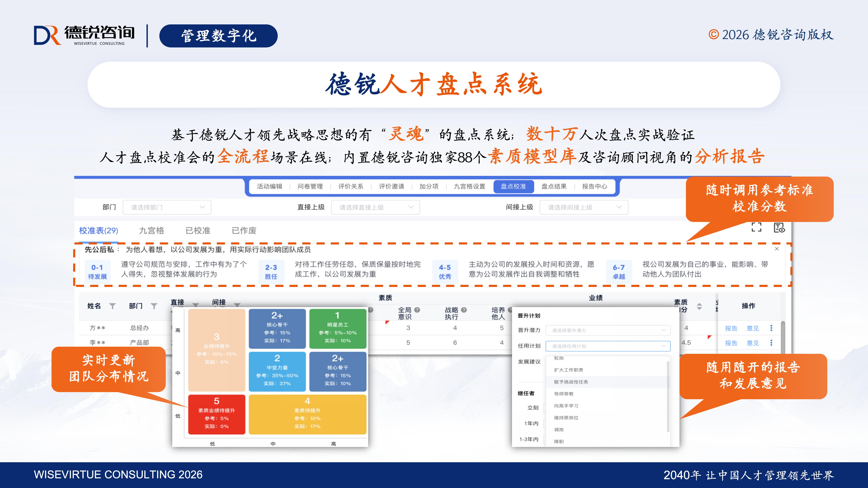Click the name cell 李**
The image size is (868, 488).
pos(97,343)
